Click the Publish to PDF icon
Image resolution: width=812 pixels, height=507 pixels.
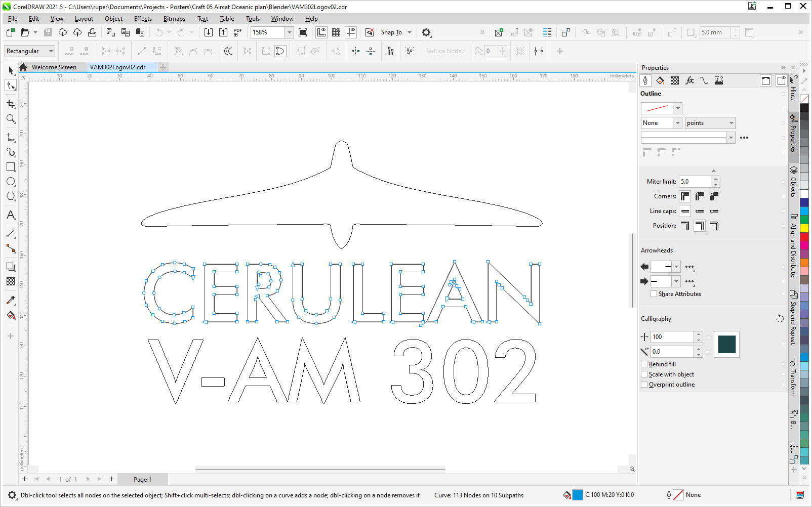coord(238,32)
